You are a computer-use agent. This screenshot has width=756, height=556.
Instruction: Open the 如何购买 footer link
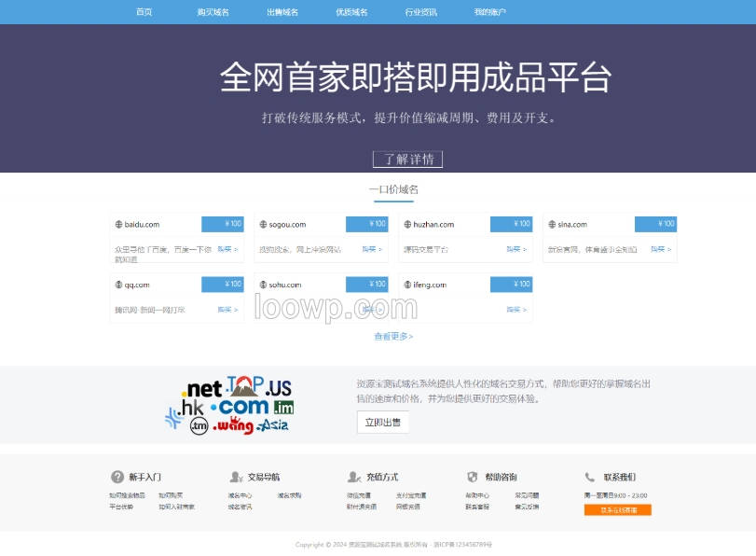[171, 495]
